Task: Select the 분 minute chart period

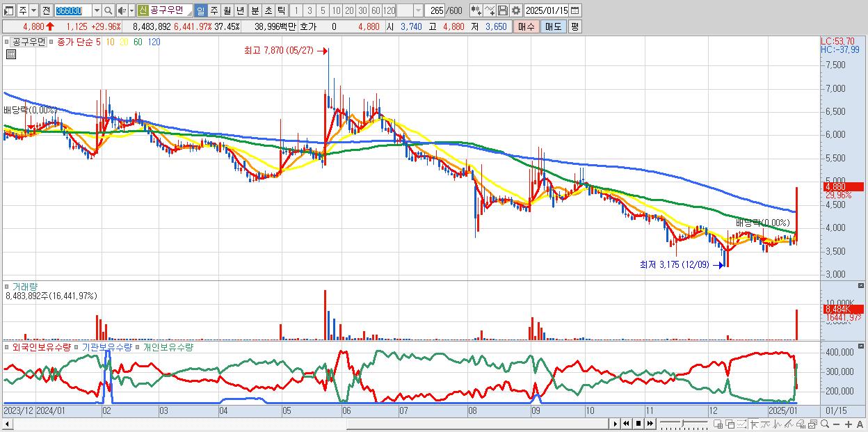Action: click(255, 10)
